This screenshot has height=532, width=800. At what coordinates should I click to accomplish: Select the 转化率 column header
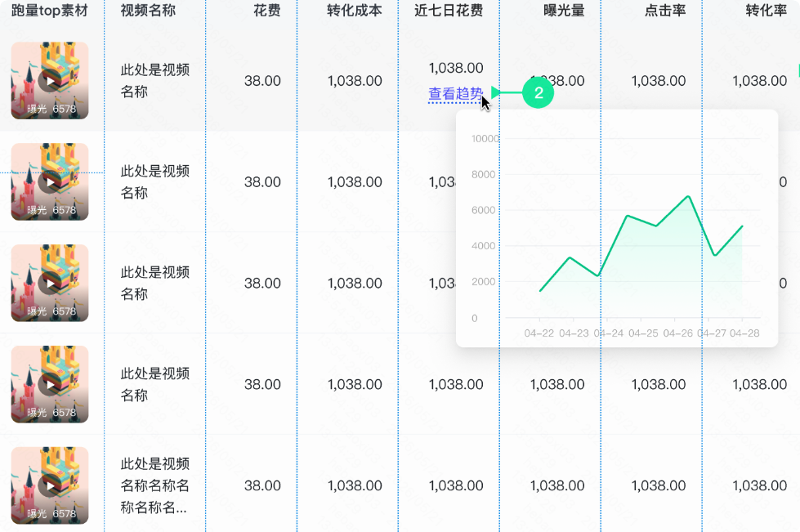click(766, 11)
